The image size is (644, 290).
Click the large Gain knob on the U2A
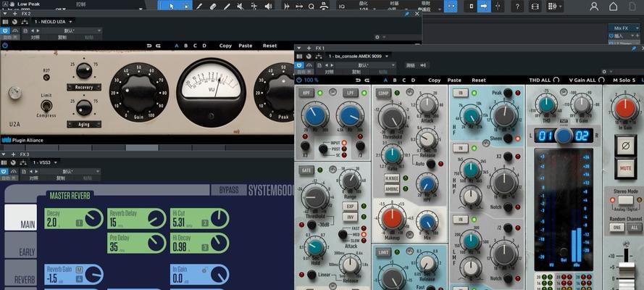(x=139, y=92)
